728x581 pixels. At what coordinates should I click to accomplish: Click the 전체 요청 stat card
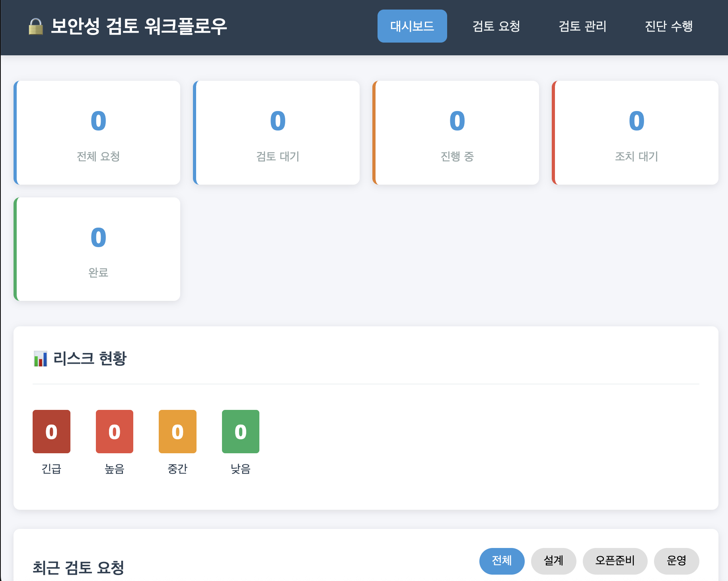click(97, 133)
